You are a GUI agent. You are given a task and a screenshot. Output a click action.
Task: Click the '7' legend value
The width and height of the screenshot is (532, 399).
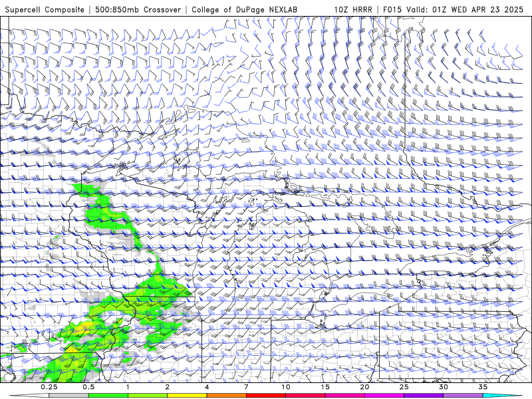(x=246, y=387)
